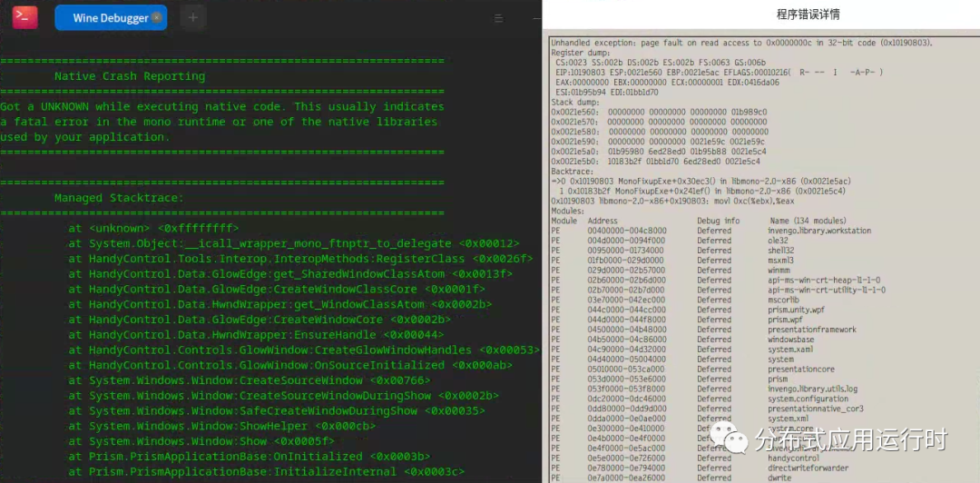Open the terminal hamburger menu
This screenshot has width=980, height=483.
[x=499, y=18]
